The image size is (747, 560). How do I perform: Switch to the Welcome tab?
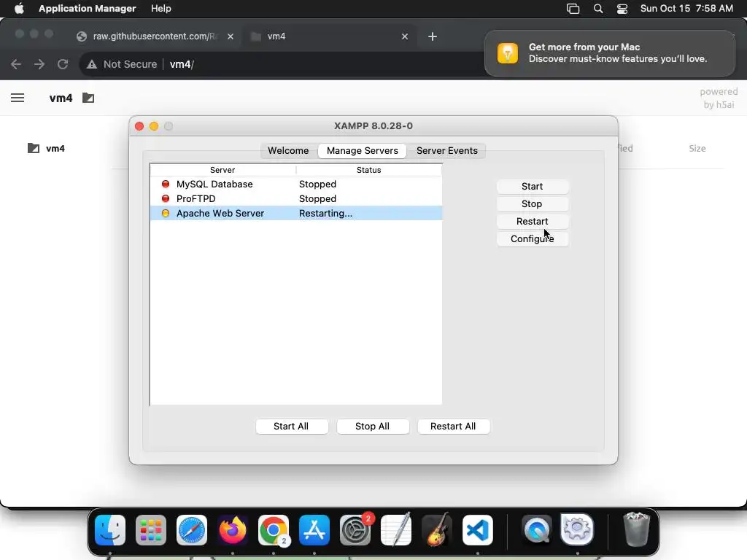point(288,150)
